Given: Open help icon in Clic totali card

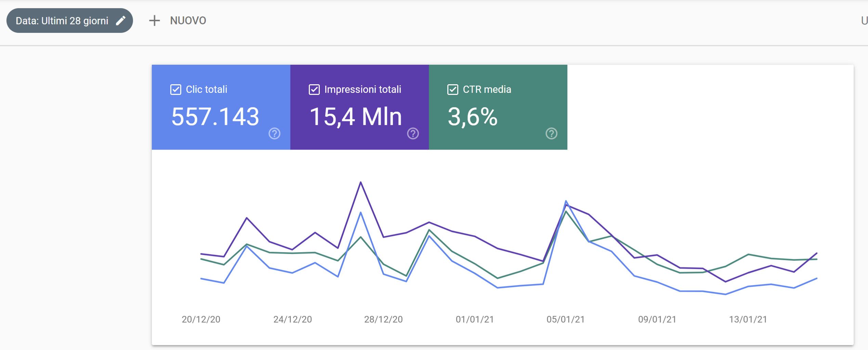Looking at the screenshot, I should click(x=274, y=134).
